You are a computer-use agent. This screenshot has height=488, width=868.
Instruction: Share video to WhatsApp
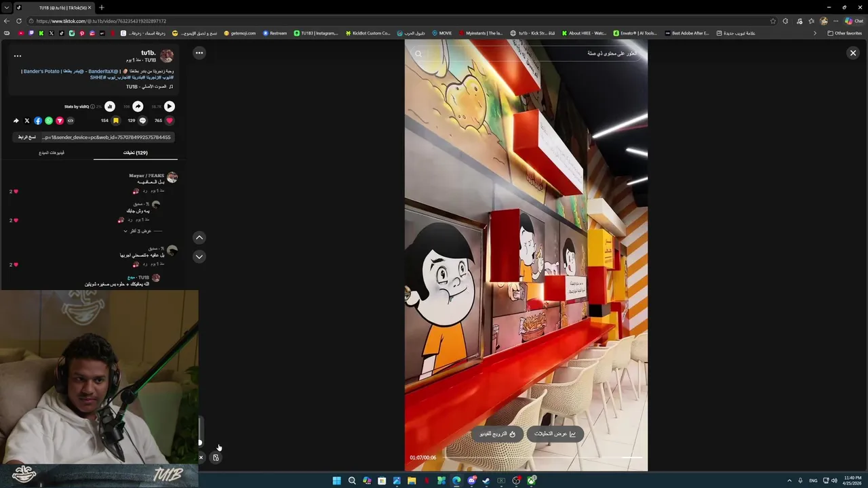[x=49, y=121]
